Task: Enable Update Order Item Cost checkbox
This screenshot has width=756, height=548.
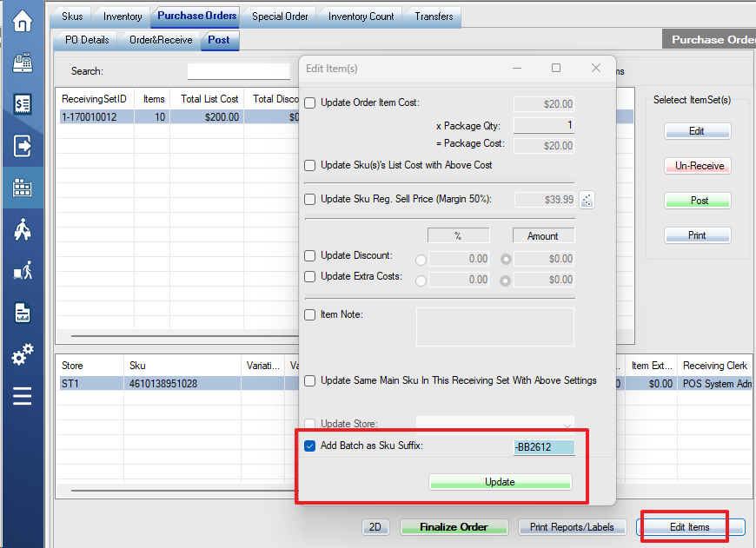Action: [310, 103]
